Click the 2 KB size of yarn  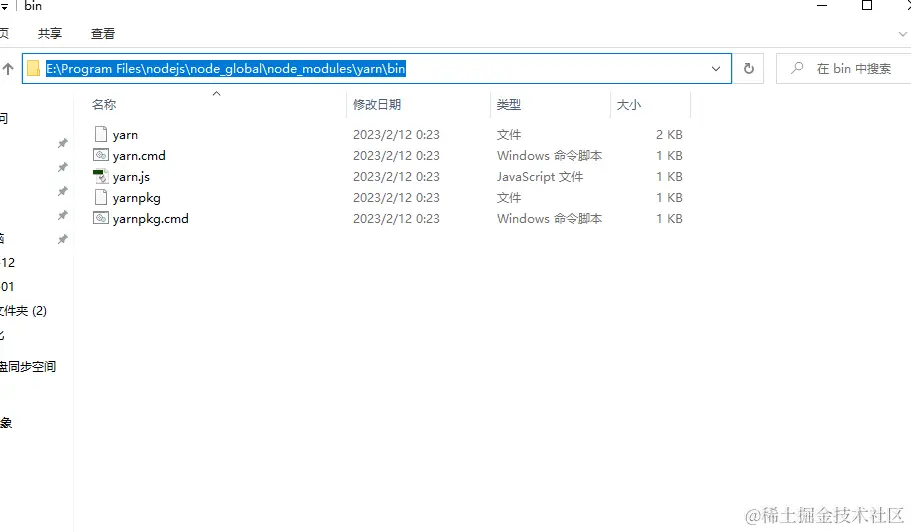point(669,135)
